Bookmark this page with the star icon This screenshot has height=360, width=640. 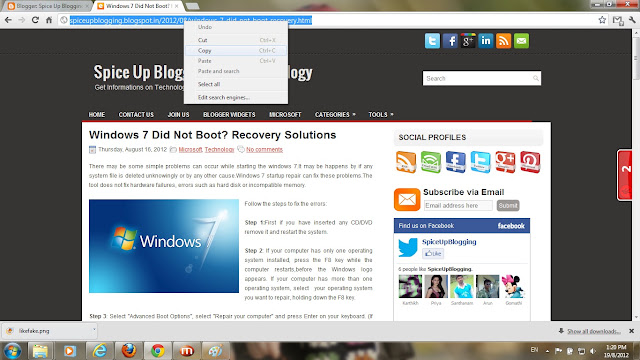(x=602, y=20)
